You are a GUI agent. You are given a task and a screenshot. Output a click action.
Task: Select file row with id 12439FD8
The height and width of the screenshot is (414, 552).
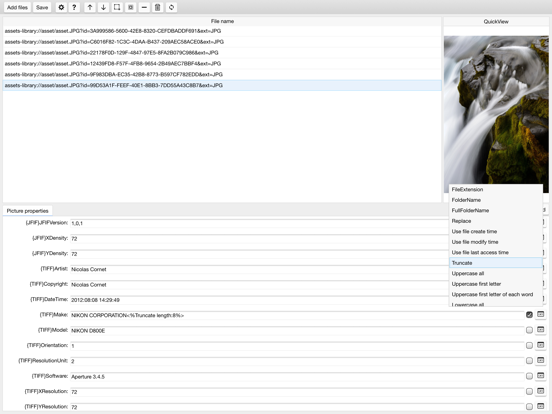point(222,64)
